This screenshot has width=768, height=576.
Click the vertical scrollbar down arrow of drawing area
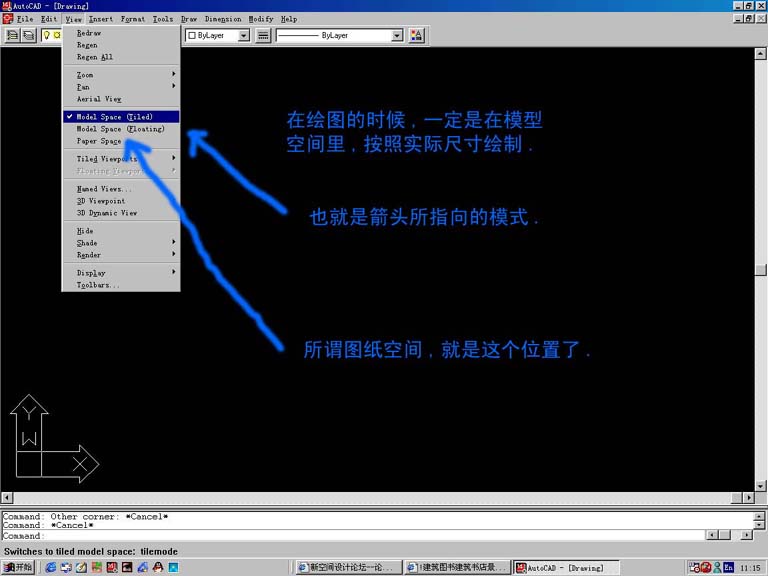(760, 486)
